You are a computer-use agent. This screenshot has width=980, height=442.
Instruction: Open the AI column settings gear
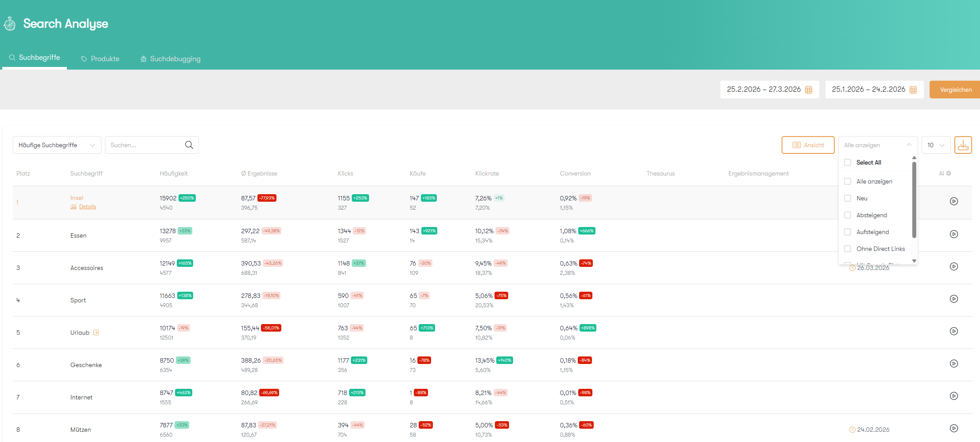949,173
